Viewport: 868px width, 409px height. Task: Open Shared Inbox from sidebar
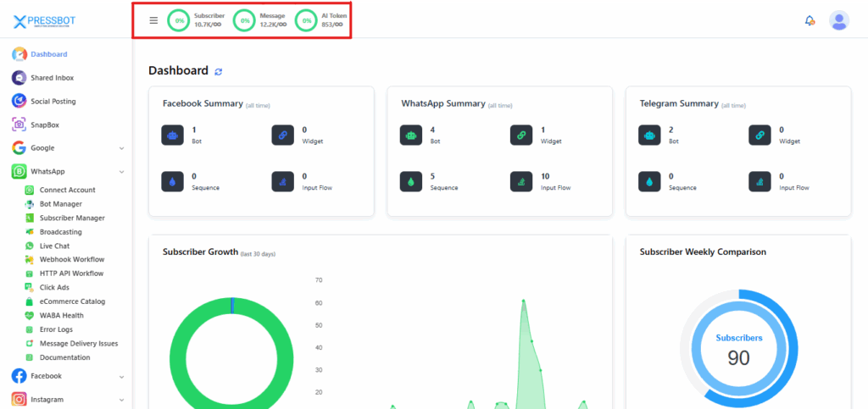pyautogui.click(x=52, y=78)
